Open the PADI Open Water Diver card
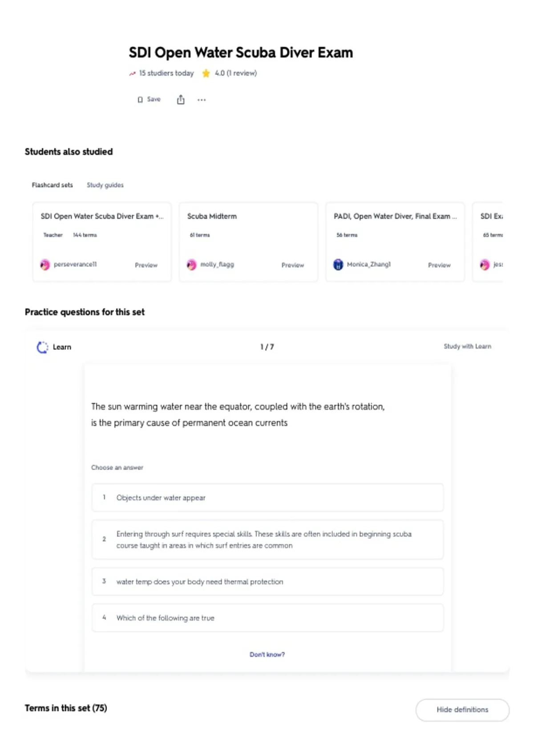Screen dimensions: 534x756 [395, 242]
